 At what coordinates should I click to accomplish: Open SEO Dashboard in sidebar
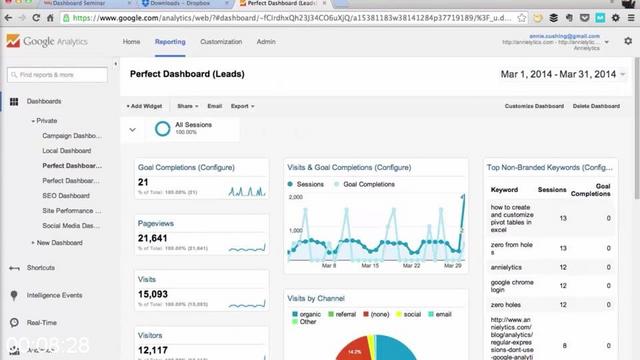(66, 196)
